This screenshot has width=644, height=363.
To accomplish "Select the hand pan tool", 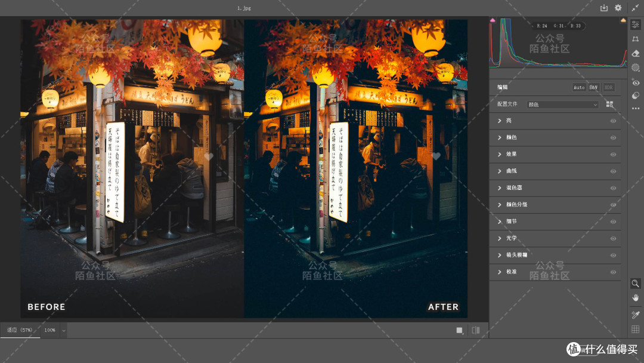I will 636,298.
